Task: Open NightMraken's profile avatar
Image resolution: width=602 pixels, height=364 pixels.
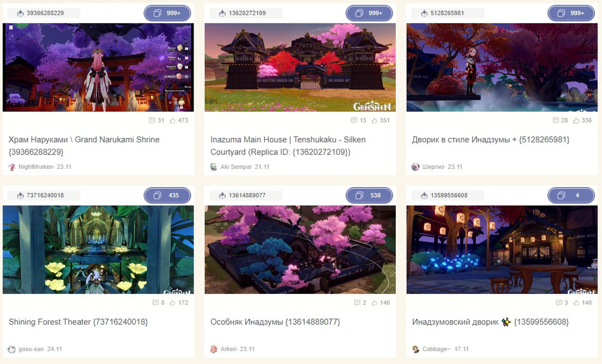Action: click(x=12, y=167)
